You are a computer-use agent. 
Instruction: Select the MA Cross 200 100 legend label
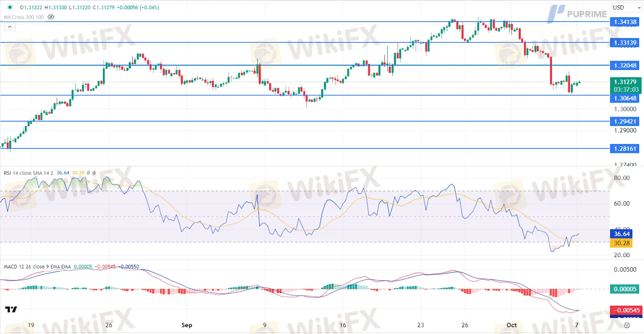24,17
